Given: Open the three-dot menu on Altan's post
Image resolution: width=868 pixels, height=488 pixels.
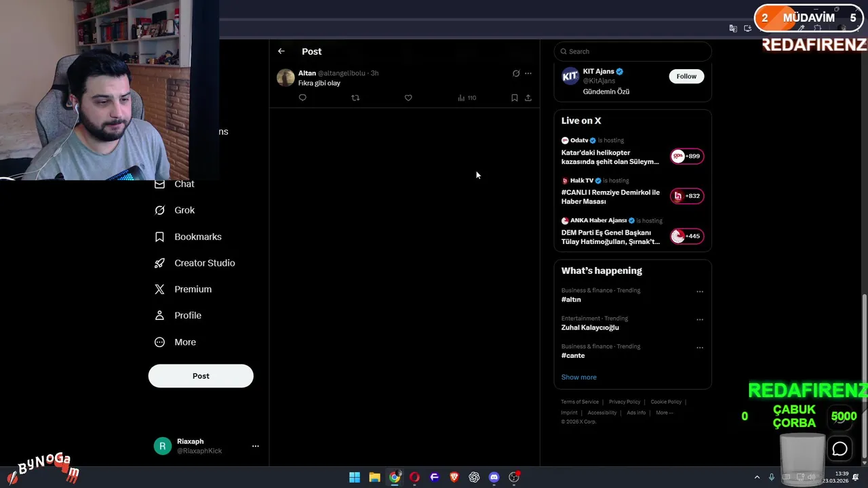Looking at the screenshot, I should pyautogui.click(x=528, y=73).
